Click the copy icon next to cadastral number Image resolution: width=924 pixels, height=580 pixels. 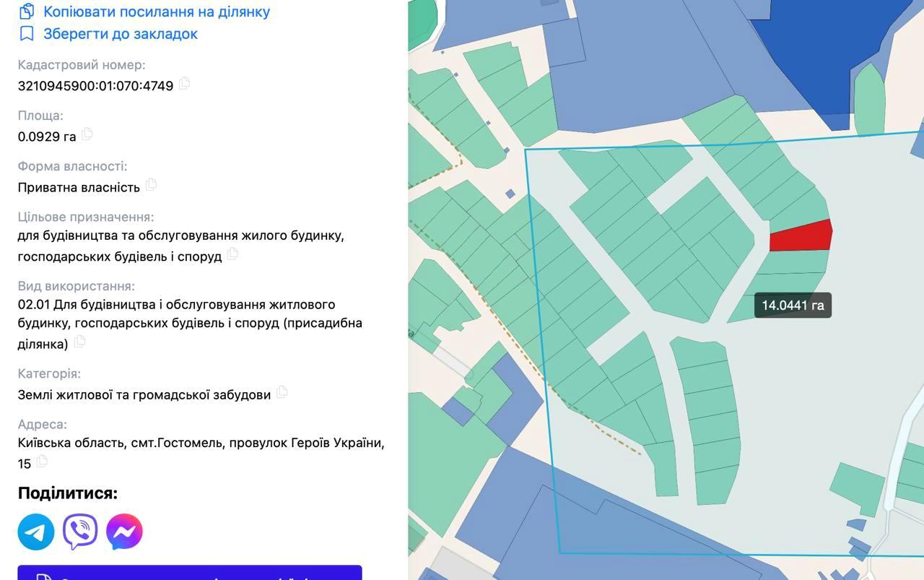pos(184,83)
